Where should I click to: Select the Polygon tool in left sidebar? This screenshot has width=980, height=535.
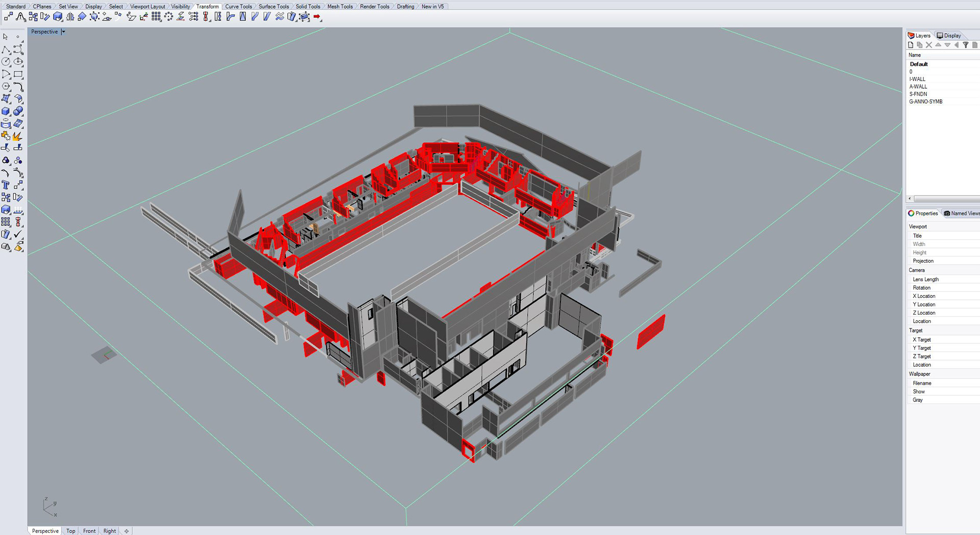tap(6, 86)
